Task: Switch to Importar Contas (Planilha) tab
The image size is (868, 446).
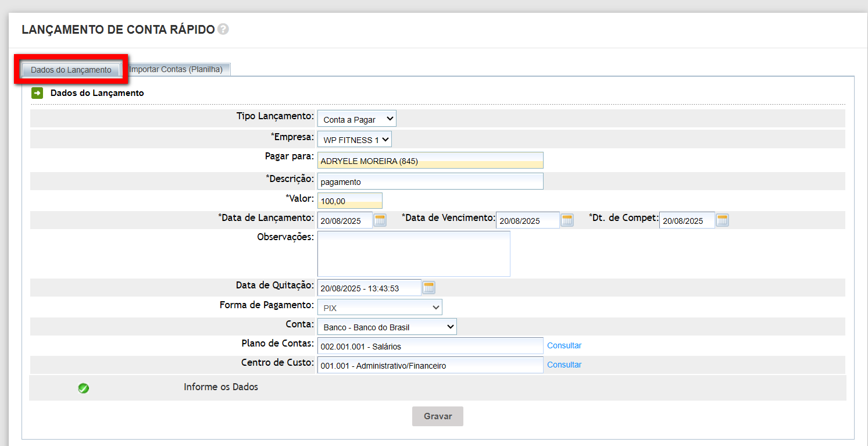Action: 177,69
